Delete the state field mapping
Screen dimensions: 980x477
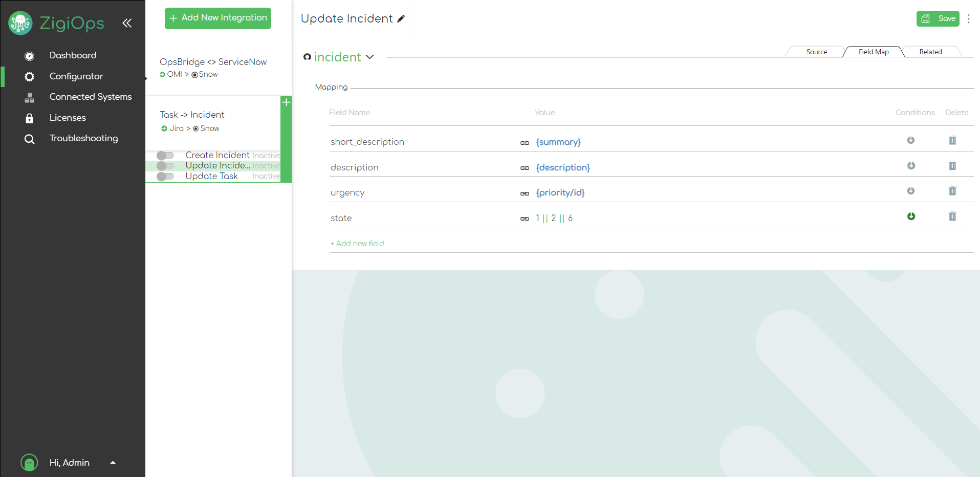pos(952,216)
